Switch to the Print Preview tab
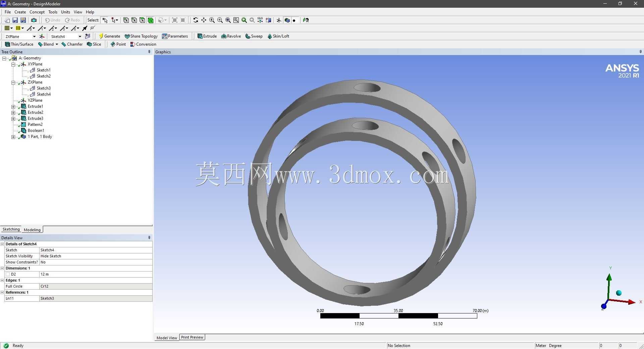644x349 pixels. point(192,337)
